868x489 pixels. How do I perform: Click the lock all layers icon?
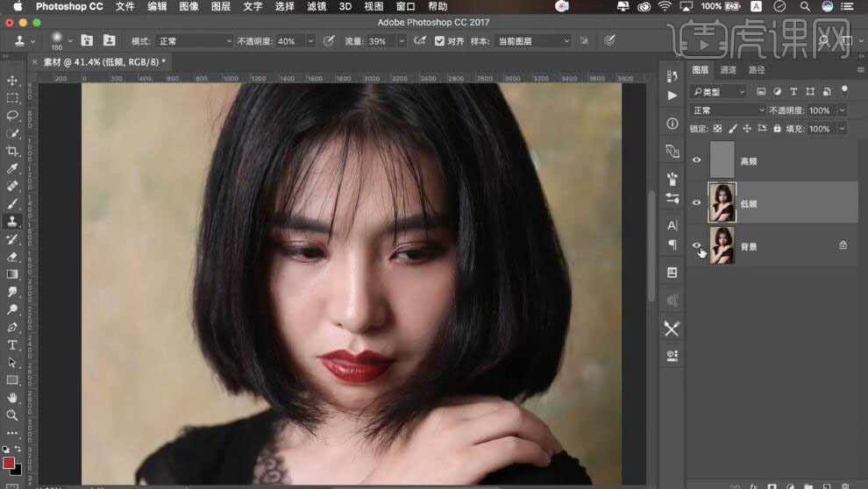coord(776,129)
